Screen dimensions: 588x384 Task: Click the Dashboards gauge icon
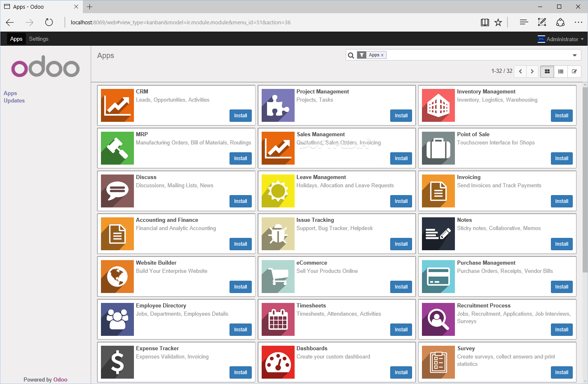pyautogui.click(x=278, y=362)
